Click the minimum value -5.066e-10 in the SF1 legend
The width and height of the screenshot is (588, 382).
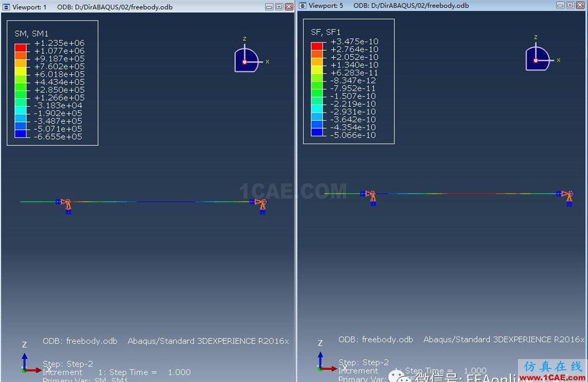pyautogui.click(x=353, y=135)
